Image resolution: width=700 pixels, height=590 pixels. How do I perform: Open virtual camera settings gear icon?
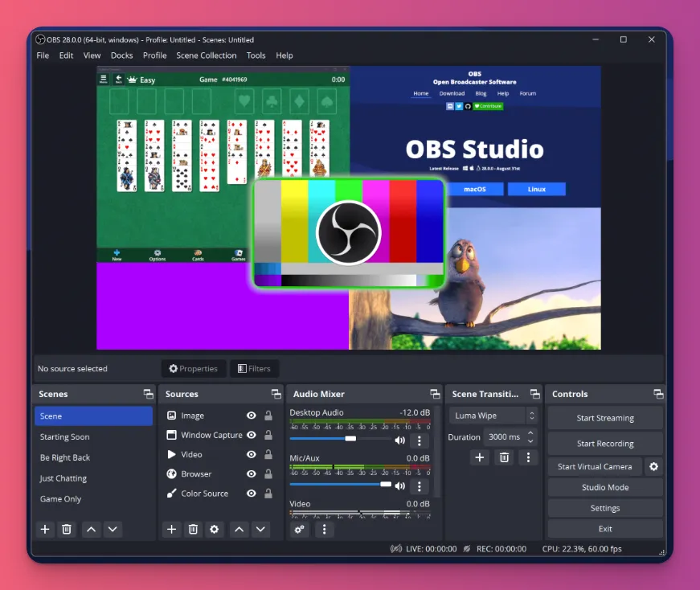653,466
